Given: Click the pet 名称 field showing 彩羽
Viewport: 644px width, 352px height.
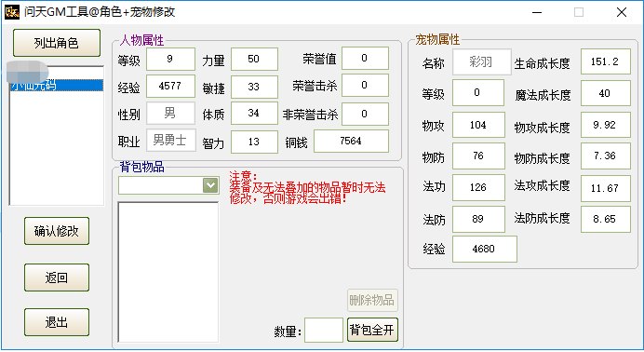Looking at the screenshot, I should click(481, 62).
